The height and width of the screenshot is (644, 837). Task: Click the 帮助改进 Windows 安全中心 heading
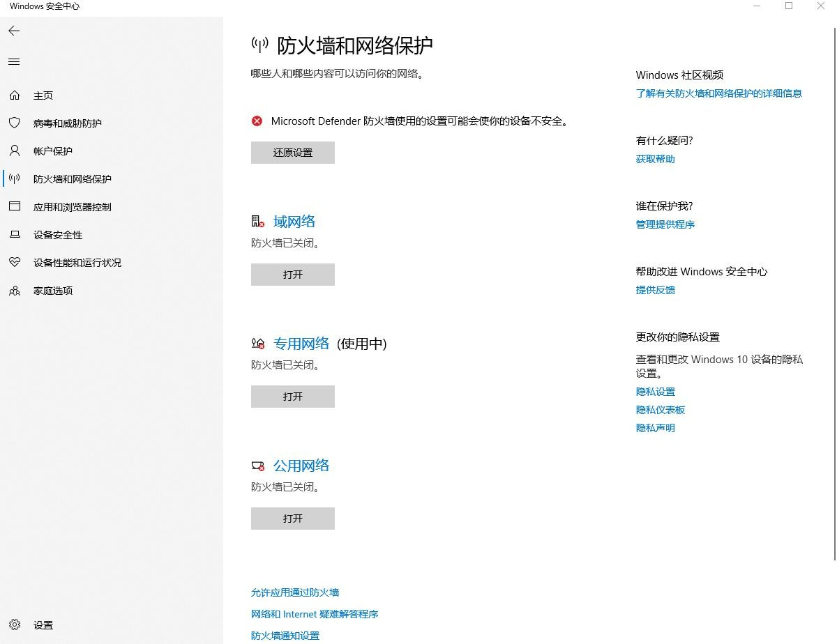702,272
